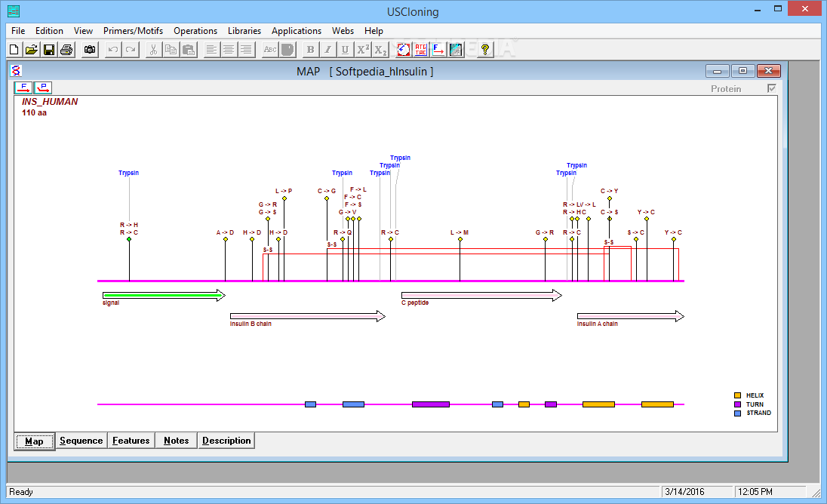827x504 pixels.
Task: Capture snapshot with the camera icon
Action: point(91,50)
